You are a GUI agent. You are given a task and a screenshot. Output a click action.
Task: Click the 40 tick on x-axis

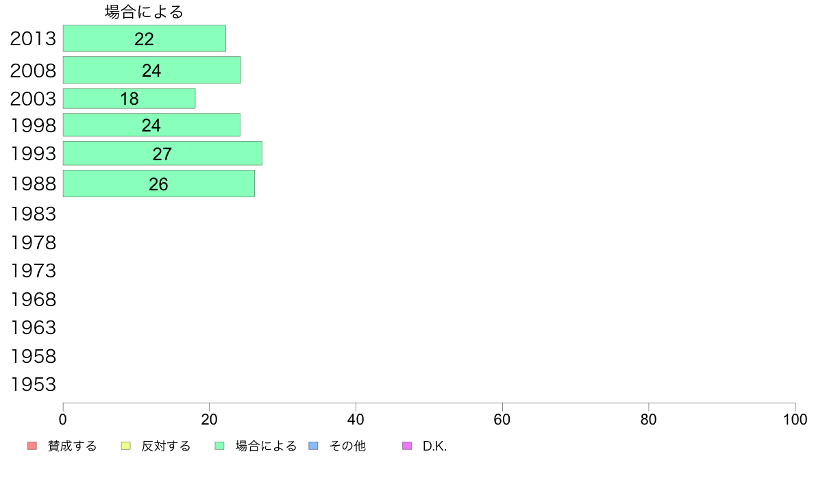tap(356, 419)
